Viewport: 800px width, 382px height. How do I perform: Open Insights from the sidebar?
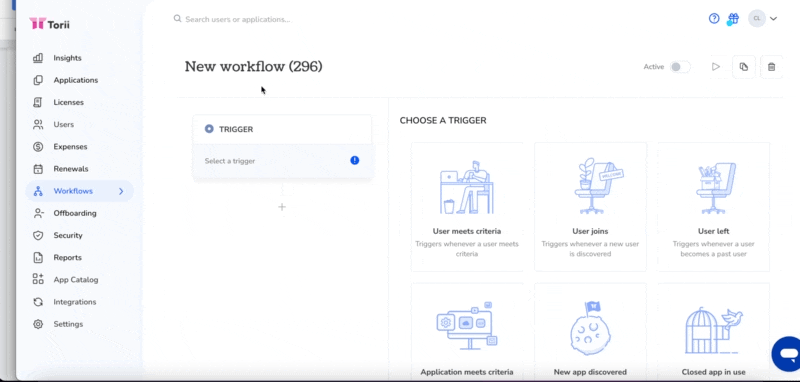(x=67, y=58)
